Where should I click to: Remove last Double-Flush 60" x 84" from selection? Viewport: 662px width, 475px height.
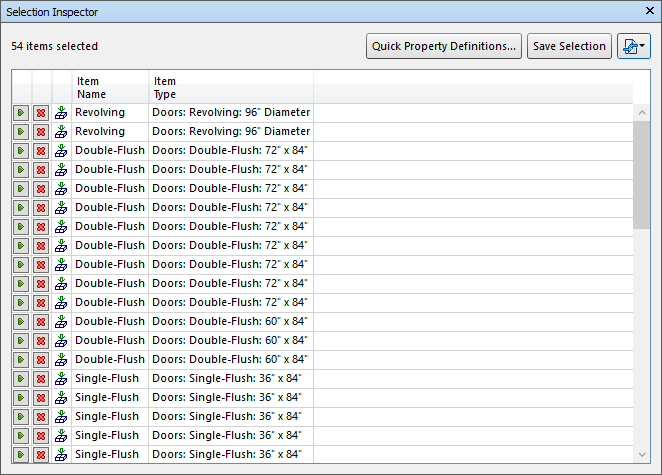[x=41, y=360]
